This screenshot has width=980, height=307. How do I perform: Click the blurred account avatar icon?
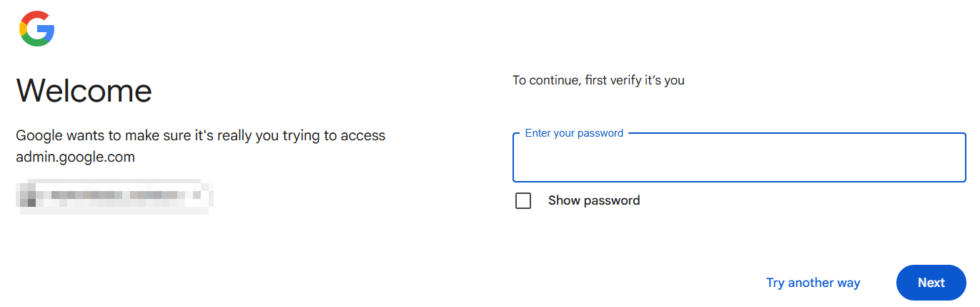29,195
